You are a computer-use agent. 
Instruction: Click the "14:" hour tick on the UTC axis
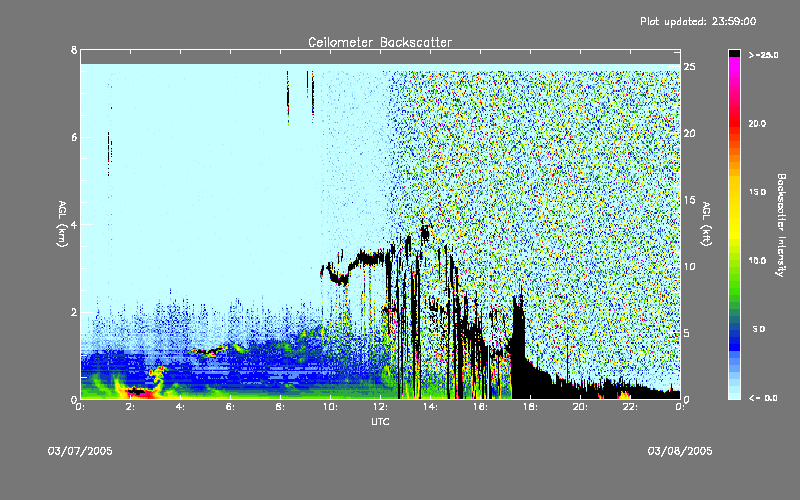(x=430, y=407)
